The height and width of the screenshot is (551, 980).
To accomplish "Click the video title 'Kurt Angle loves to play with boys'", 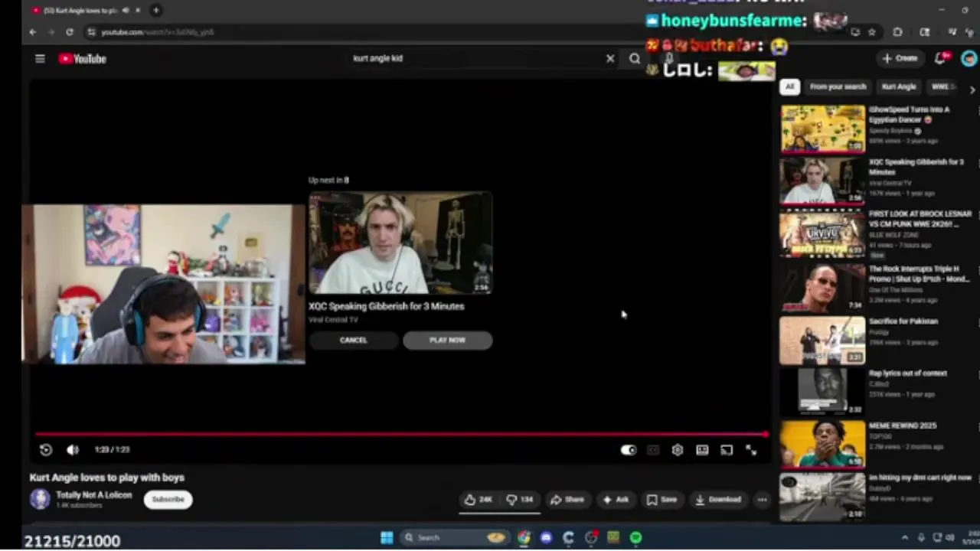I will [x=107, y=478].
